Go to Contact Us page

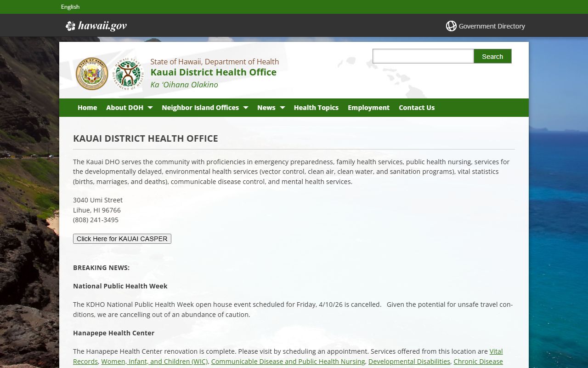click(417, 108)
